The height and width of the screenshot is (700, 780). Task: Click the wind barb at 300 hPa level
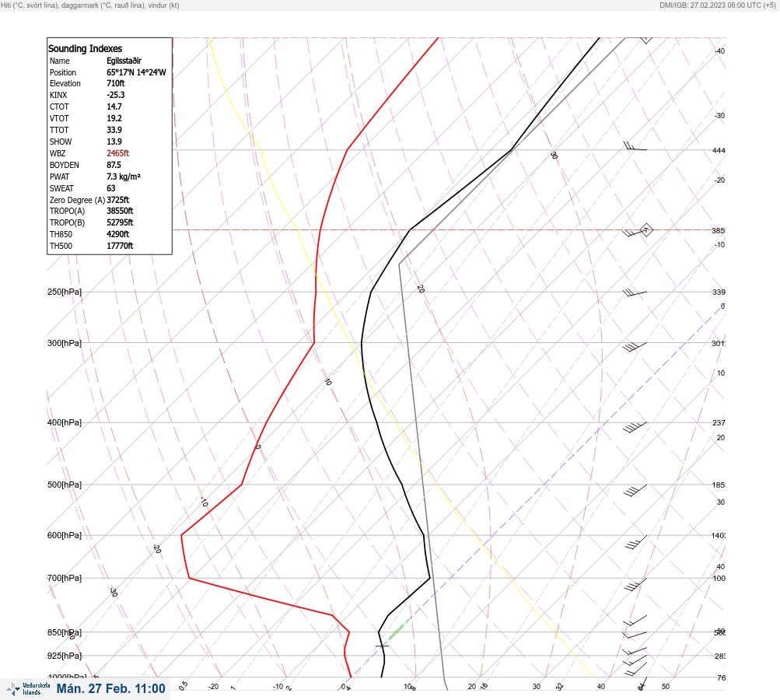tap(635, 347)
